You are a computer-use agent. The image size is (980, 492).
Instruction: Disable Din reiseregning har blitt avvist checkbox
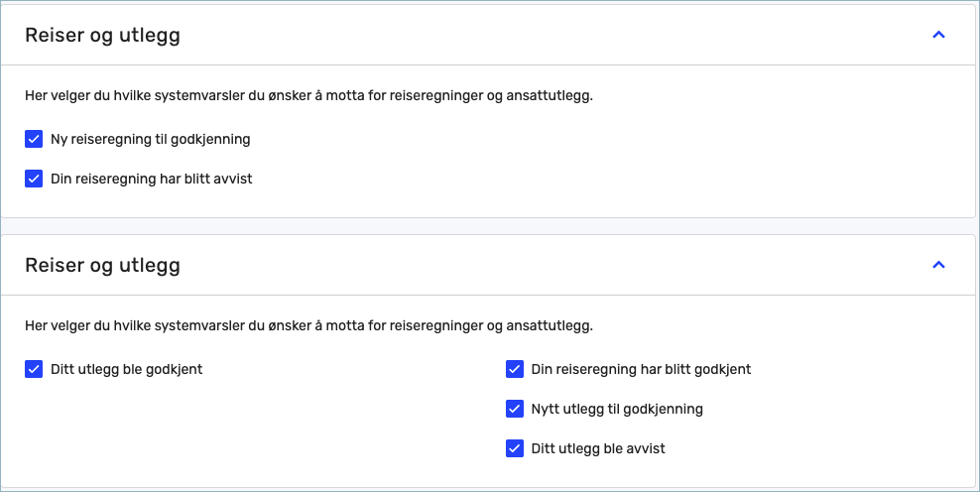pyautogui.click(x=34, y=179)
